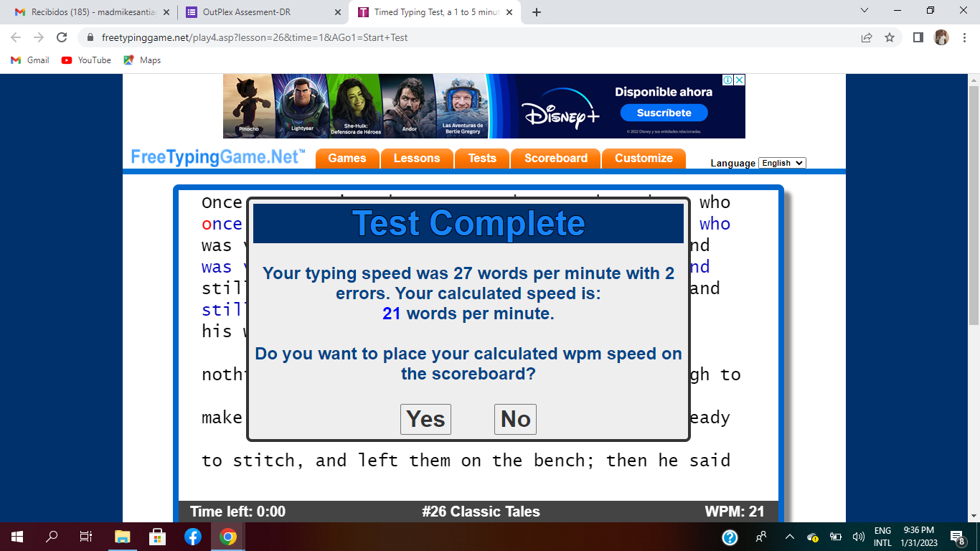Close the Disney+ advertisement with X icon
980x551 pixels.
[740, 80]
